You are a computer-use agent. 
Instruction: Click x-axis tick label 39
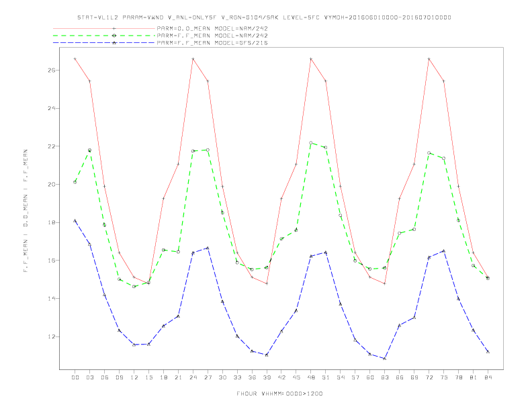pos(267,377)
